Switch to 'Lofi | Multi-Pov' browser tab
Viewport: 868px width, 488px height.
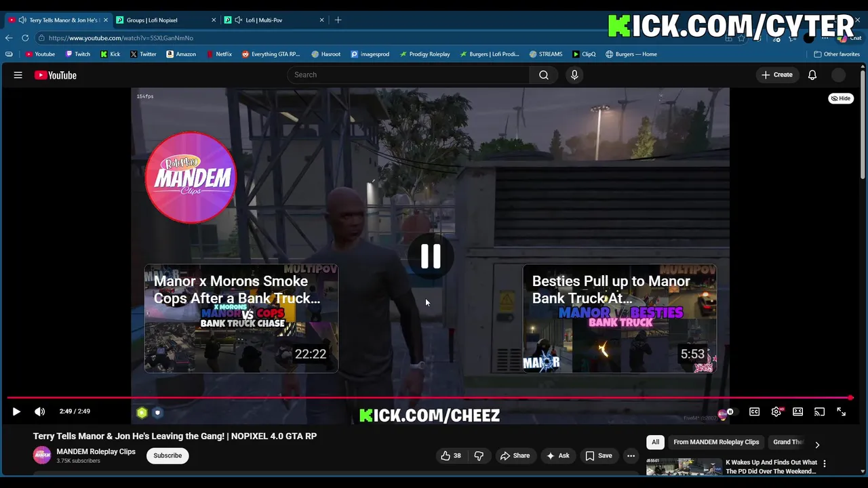274,20
